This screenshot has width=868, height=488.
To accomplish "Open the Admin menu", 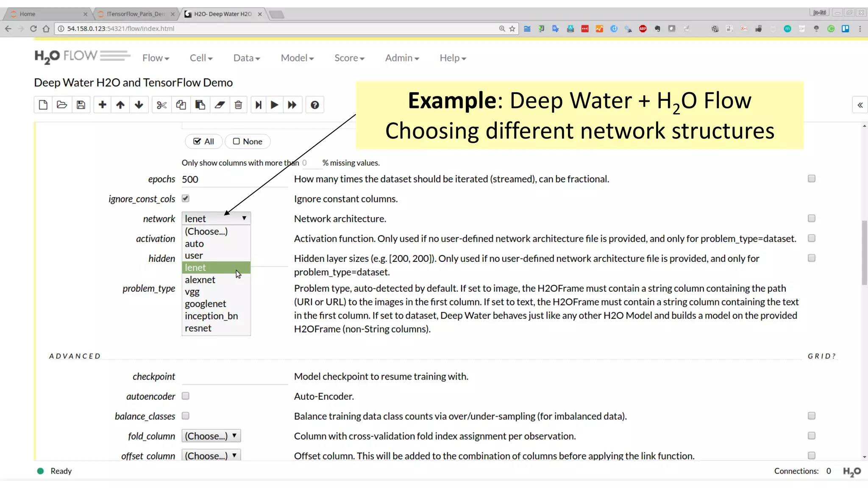I will click(402, 58).
